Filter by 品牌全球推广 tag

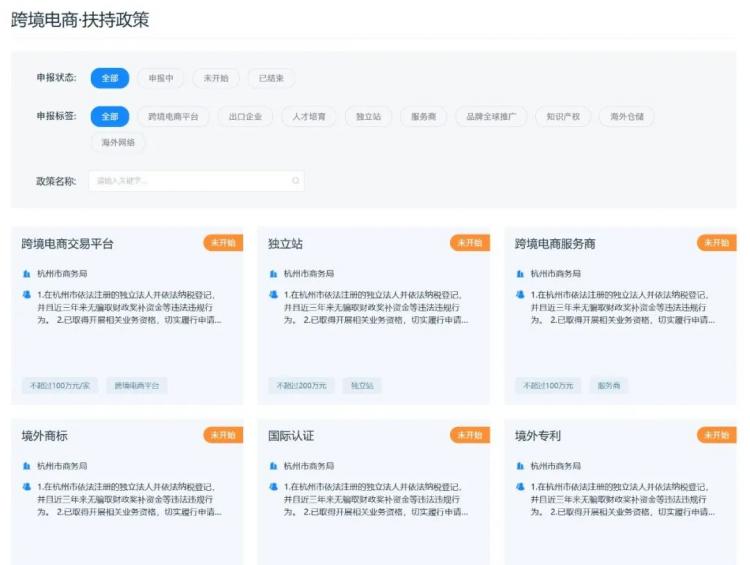pyautogui.click(x=491, y=116)
